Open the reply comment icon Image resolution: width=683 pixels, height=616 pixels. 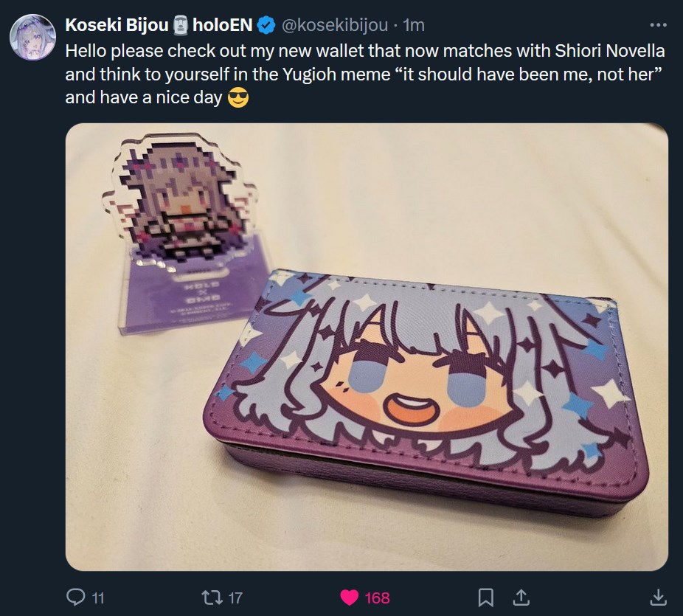coord(76,598)
